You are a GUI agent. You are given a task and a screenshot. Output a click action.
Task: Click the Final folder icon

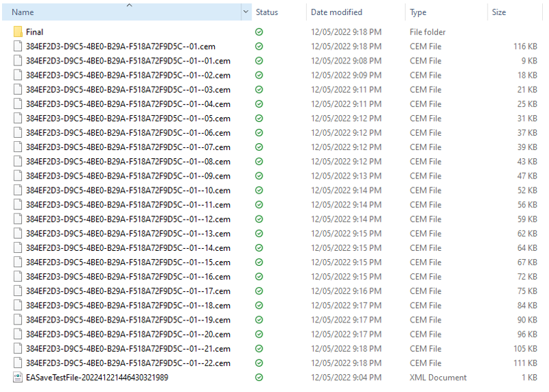18,32
